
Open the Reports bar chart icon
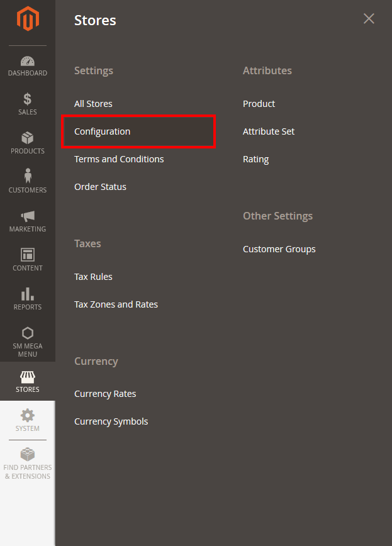[28, 294]
